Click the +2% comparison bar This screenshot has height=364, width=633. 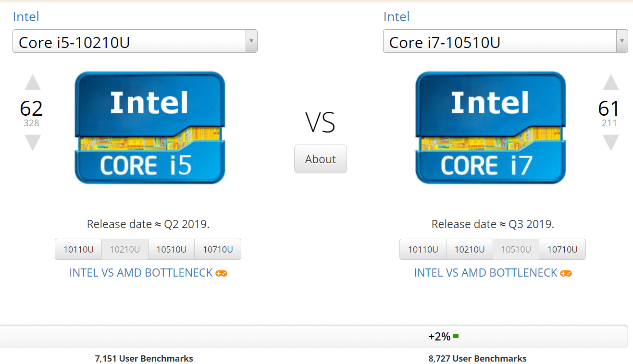[314, 336]
